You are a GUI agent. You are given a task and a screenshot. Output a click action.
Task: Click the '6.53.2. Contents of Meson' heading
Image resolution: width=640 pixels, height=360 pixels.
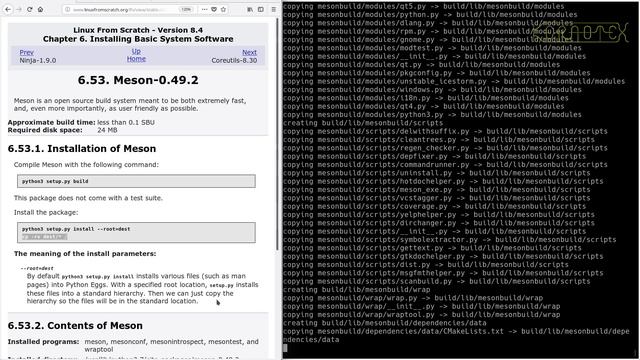[75, 326]
